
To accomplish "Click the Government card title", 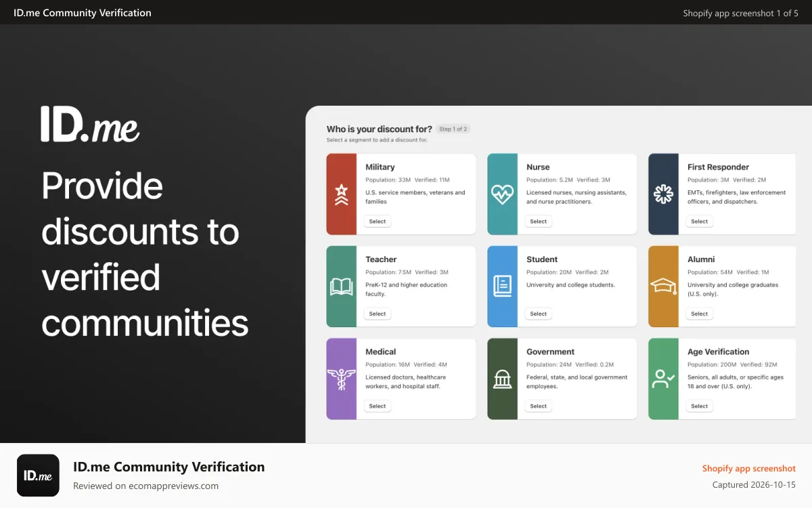I will pos(551,352).
